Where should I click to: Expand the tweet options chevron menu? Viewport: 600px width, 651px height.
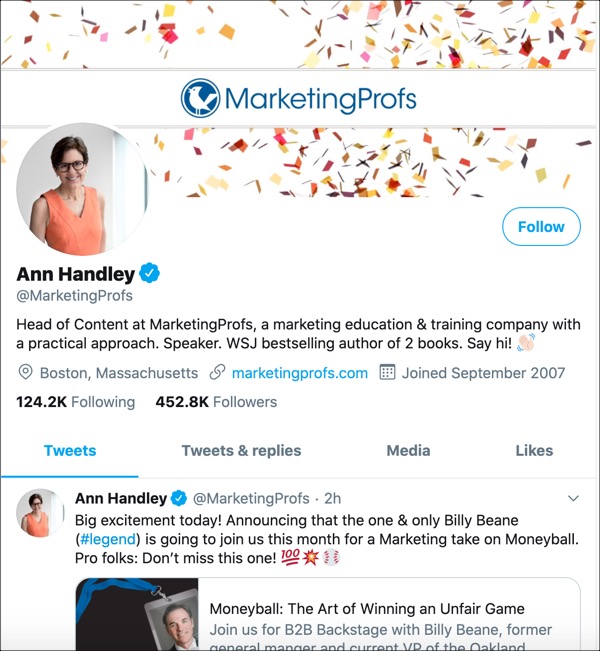tap(573, 498)
